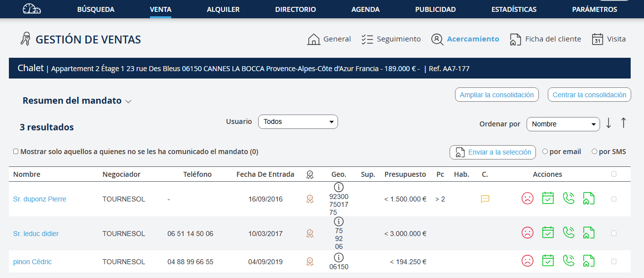Image resolution: width=644 pixels, height=278 pixels.
Task: Open the Usuario dropdown showing Todos
Action: point(298,121)
